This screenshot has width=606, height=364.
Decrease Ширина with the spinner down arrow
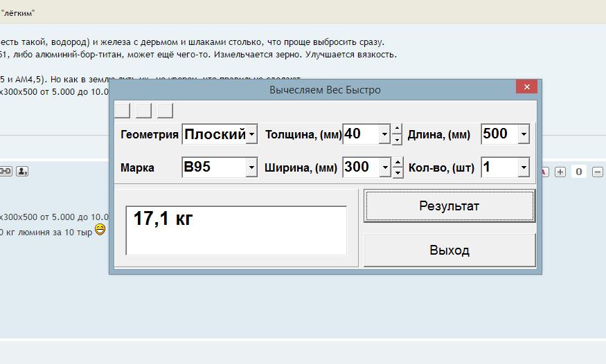click(398, 172)
